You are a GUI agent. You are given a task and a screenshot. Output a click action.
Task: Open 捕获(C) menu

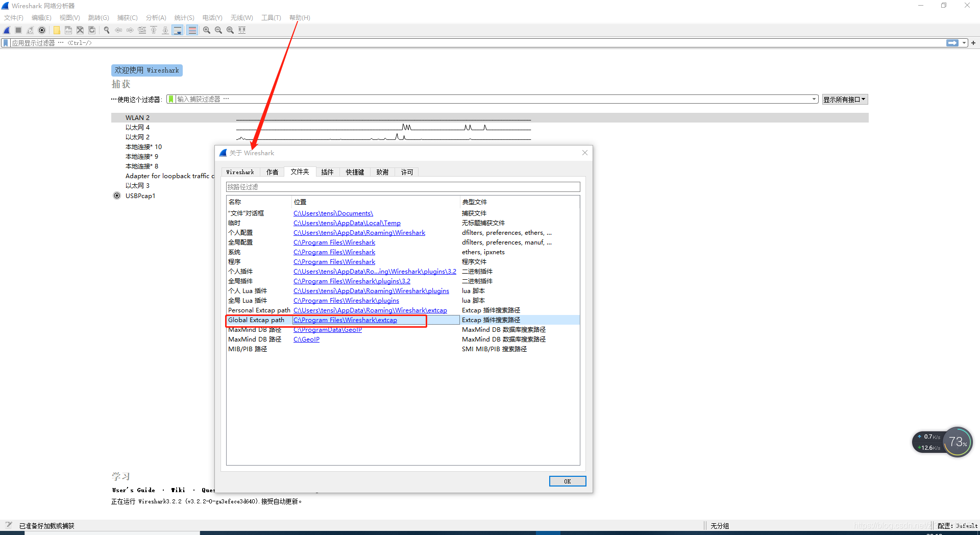[127, 17]
